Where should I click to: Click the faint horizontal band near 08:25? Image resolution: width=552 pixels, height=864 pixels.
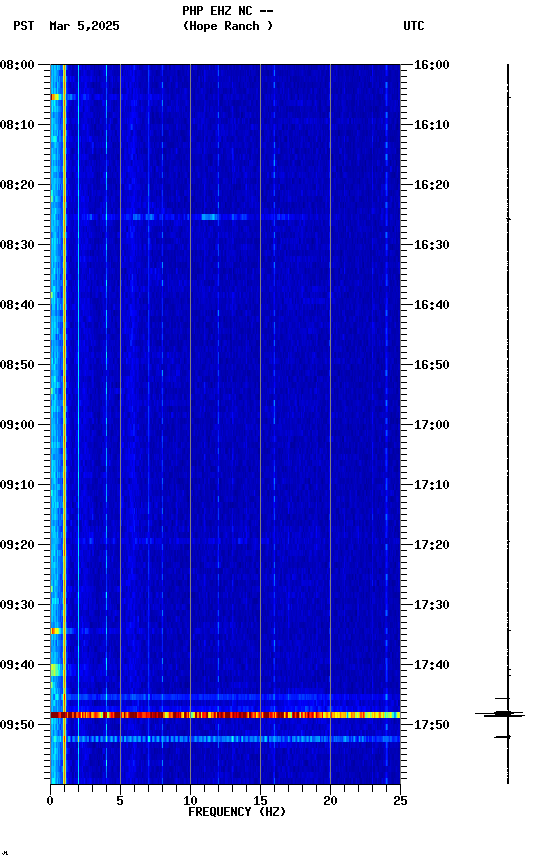(x=187, y=217)
